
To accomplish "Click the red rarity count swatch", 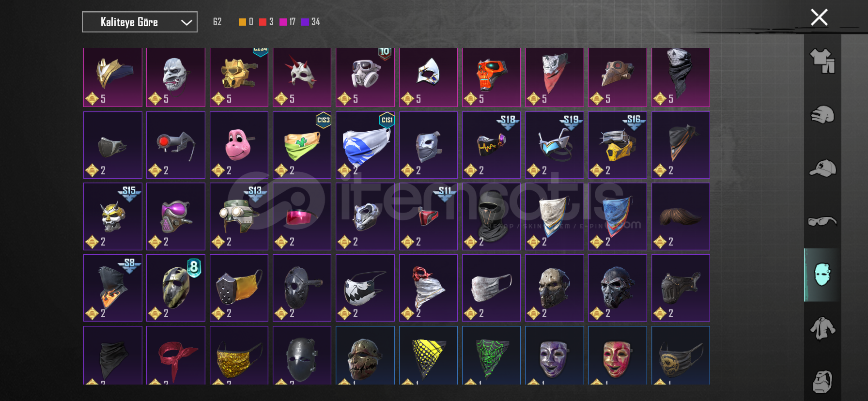I will [x=263, y=22].
